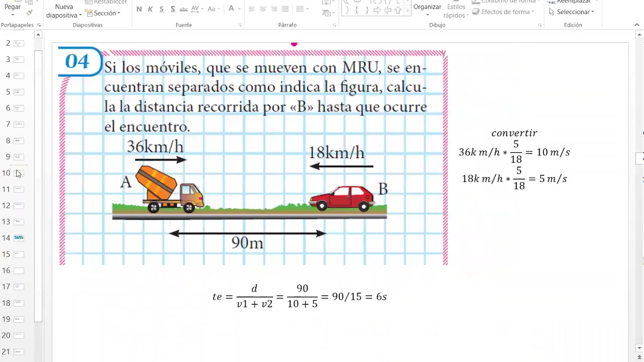
Task: Select slide 20 thumbnail
Action: 19,335
